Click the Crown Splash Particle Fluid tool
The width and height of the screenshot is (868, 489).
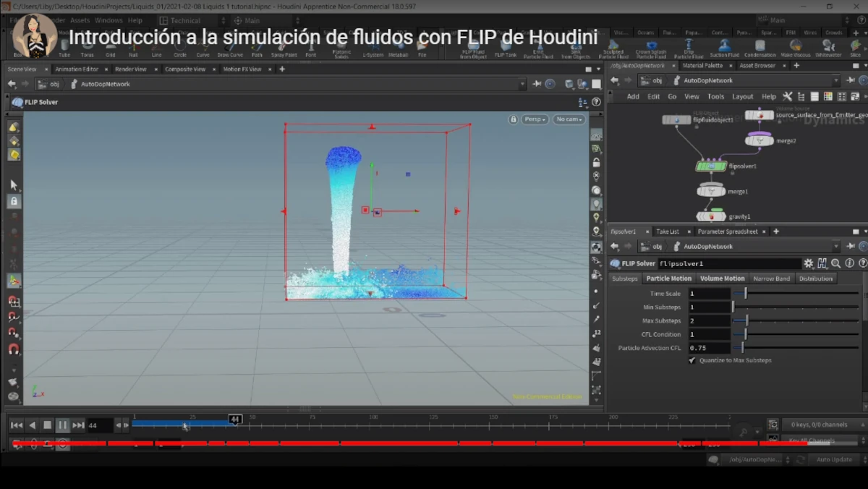click(x=651, y=49)
